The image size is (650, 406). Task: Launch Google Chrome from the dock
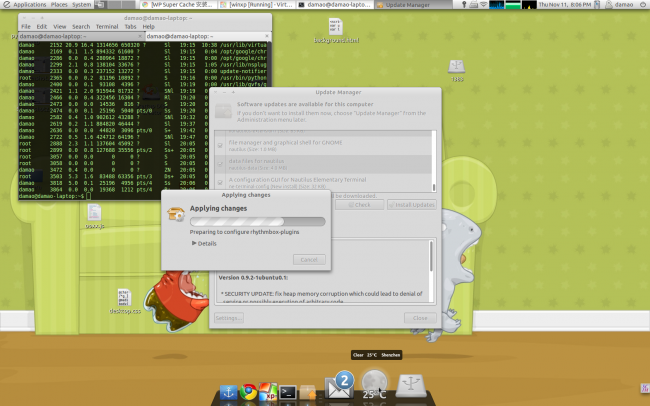tap(248, 392)
